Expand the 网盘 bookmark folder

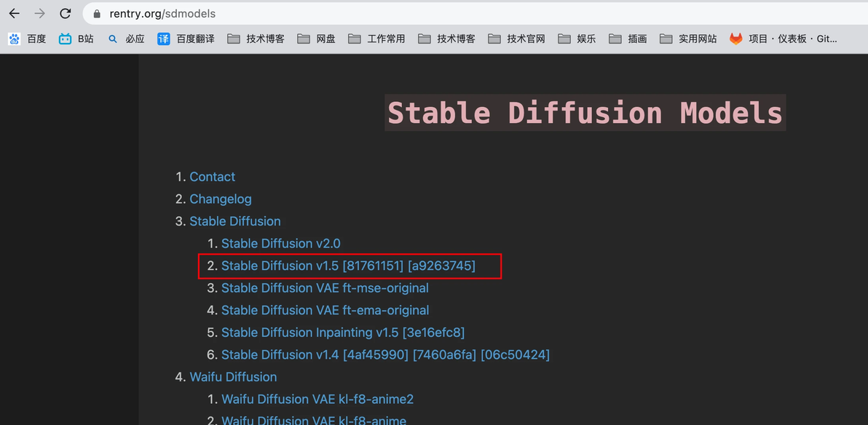point(317,39)
